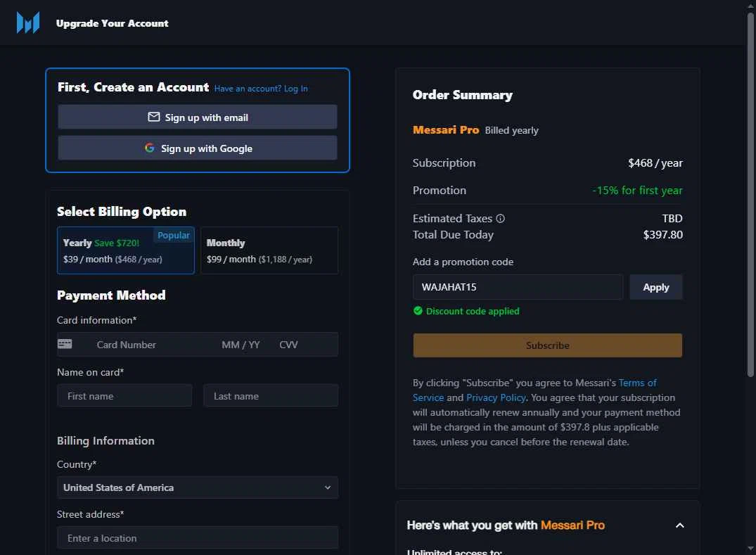Viewport: 756px width, 555px height.
Task: Sign up with Google
Action: pyautogui.click(x=198, y=148)
